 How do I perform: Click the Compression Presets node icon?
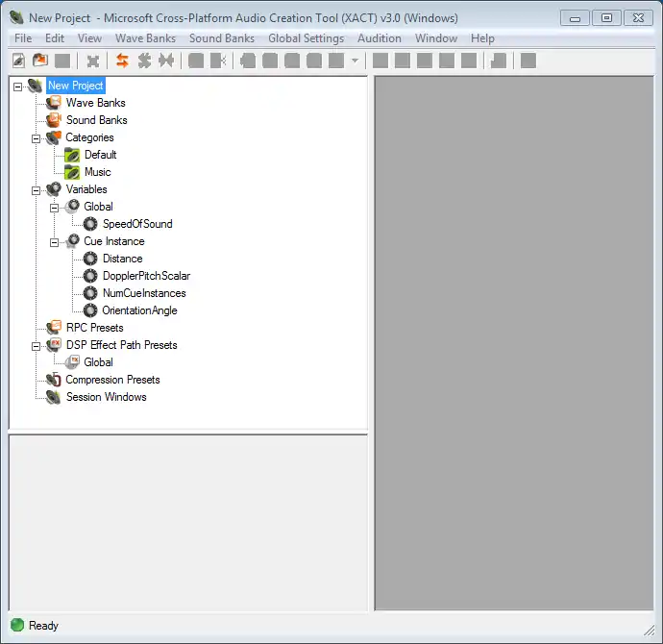click(x=54, y=380)
